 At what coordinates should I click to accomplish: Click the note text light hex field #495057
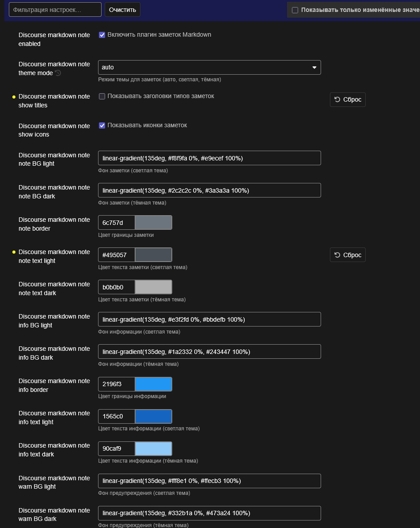(117, 255)
